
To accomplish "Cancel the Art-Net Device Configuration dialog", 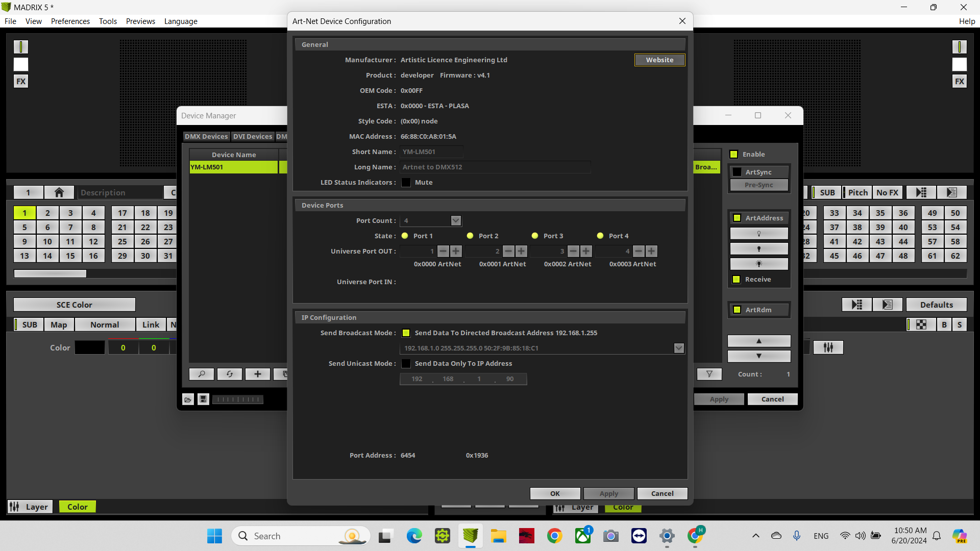I will pos(662,493).
